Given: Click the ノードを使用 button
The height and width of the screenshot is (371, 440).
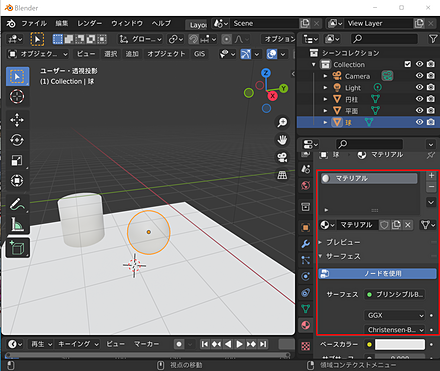Looking at the screenshot, I should (x=377, y=274).
